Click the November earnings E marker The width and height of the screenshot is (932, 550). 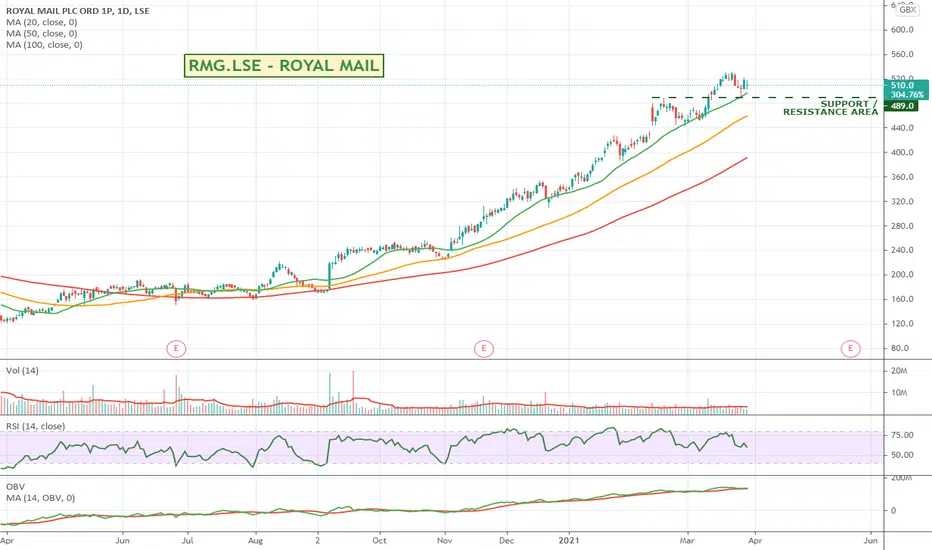pos(484,348)
